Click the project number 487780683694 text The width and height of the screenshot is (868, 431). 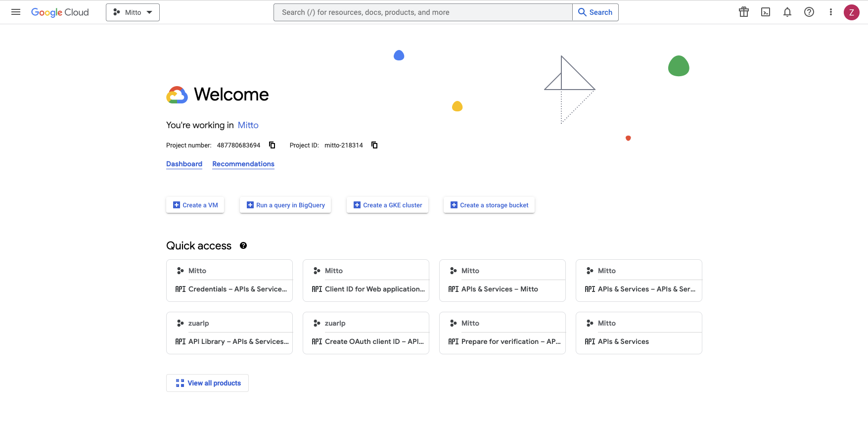click(x=238, y=145)
